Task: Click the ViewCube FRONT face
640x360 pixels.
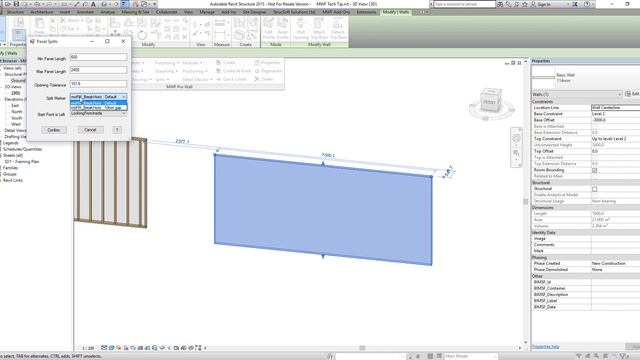Action: pos(489,102)
